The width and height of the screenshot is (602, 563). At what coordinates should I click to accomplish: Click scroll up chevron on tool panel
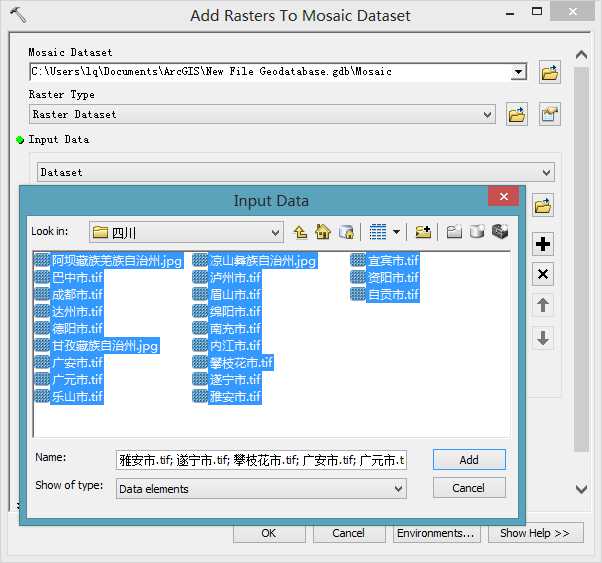[581, 55]
